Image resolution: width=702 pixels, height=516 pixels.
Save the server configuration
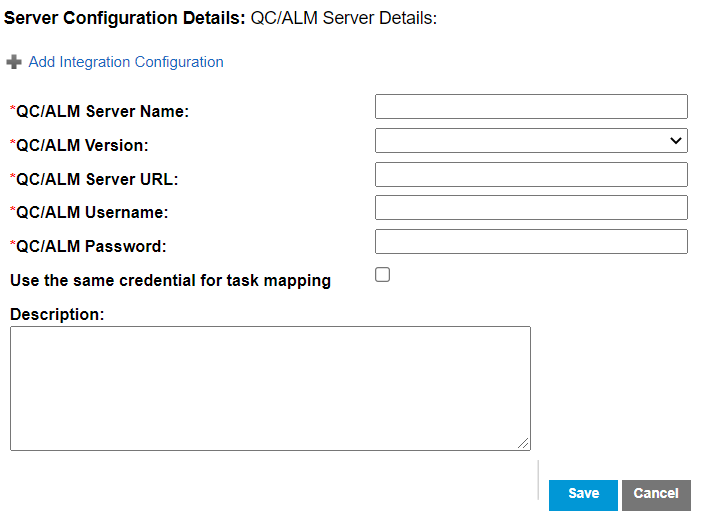pyautogui.click(x=583, y=495)
